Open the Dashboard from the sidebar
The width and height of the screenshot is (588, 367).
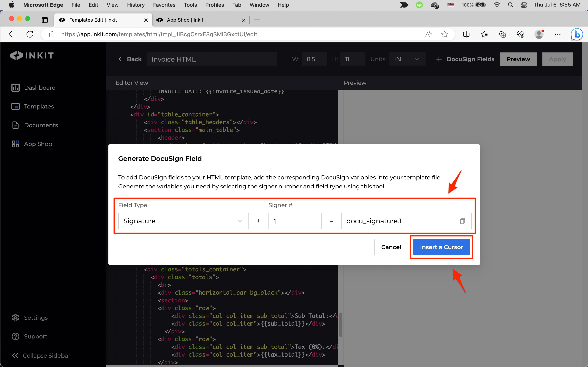(40, 88)
